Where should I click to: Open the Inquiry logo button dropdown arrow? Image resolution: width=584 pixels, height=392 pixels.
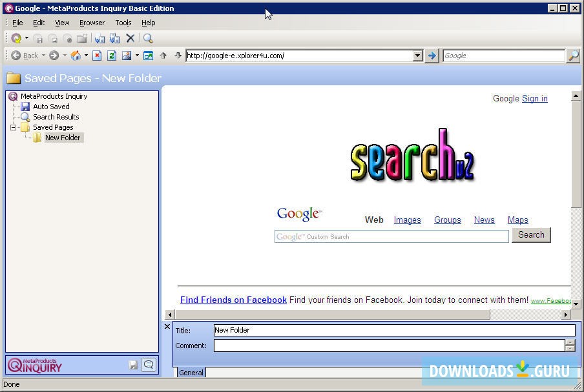(x=26, y=38)
